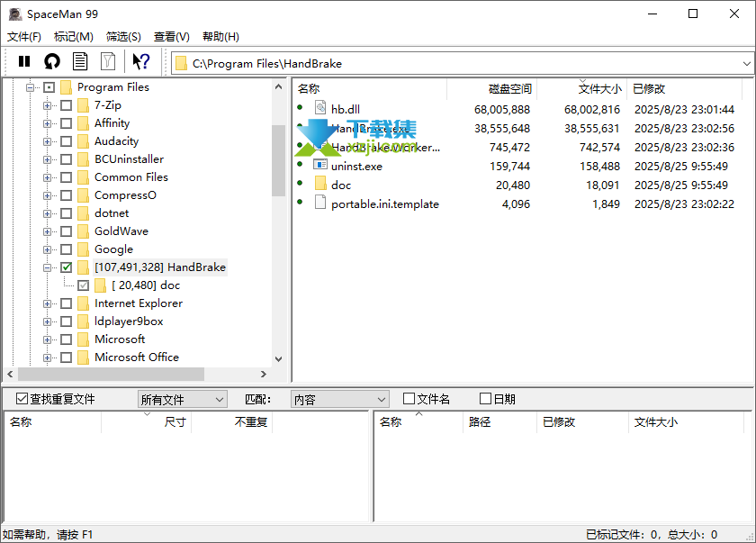756x543 pixels.
Task: Click the filter funnel toolbar icon
Action: point(108,61)
